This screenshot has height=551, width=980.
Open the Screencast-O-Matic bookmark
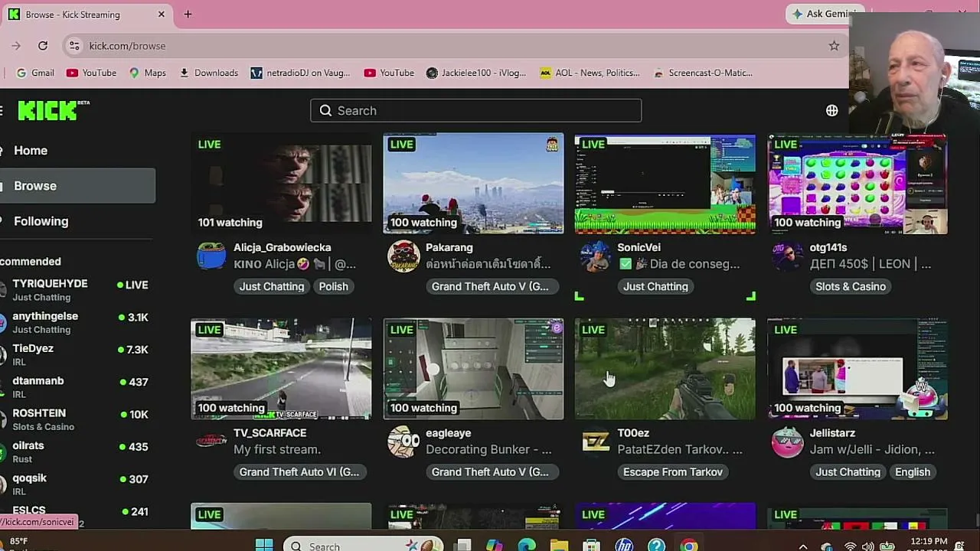(x=703, y=73)
